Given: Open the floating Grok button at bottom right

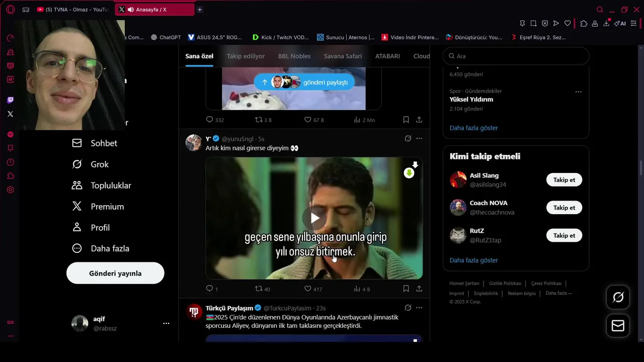Looking at the screenshot, I should (618, 297).
